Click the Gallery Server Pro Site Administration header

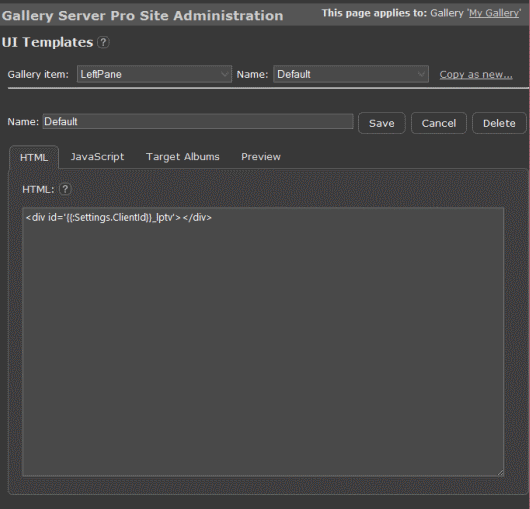click(142, 16)
